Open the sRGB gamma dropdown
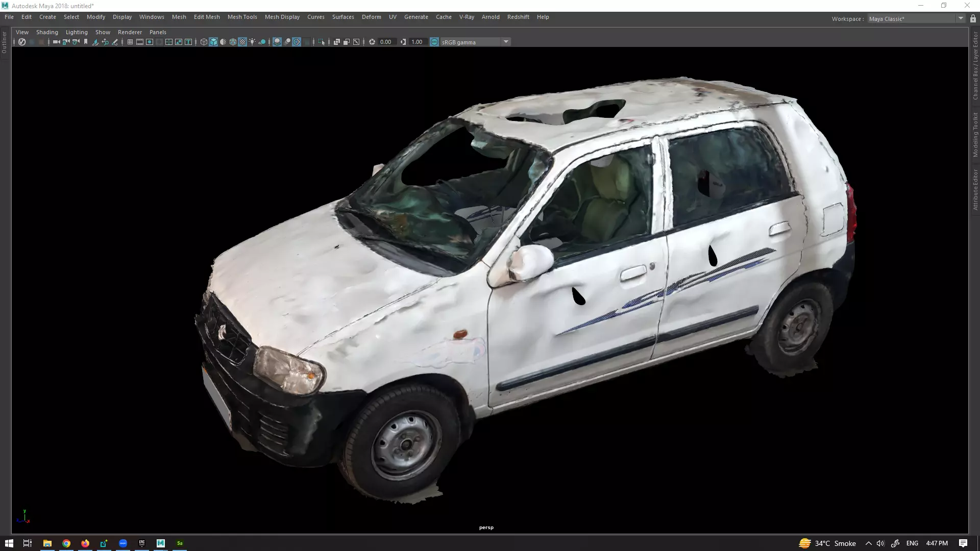Viewport: 980px width, 551px height. tap(506, 42)
